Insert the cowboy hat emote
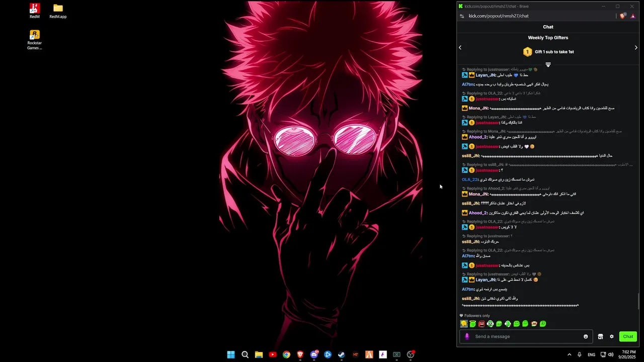Screen dimensions: 644x362 534,324
